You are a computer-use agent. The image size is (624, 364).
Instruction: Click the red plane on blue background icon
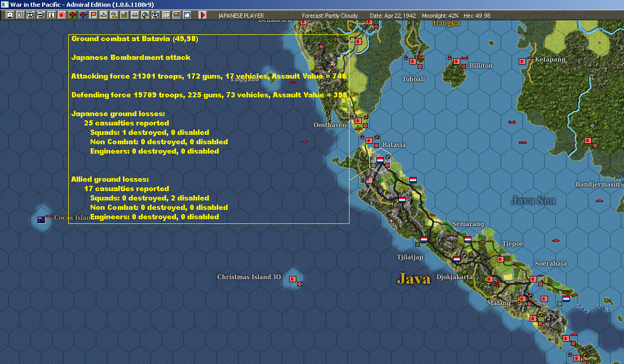[x=83, y=15]
